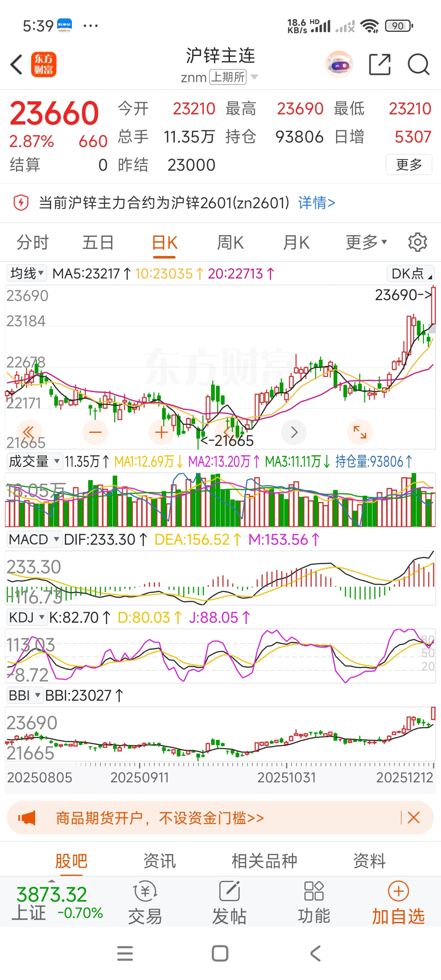This screenshot has height=980, width=441.
Task: Open the KDJ indicator dropdown
Action: point(27,617)
